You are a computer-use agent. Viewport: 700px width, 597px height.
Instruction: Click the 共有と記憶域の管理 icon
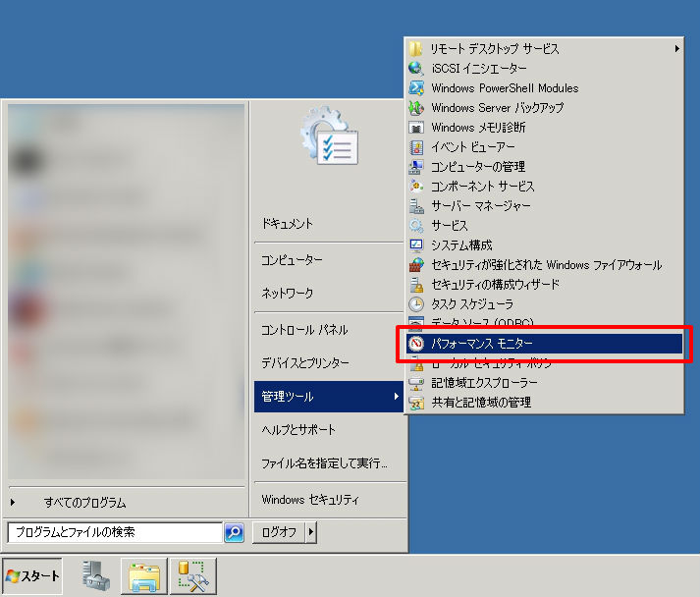(416, 403)
